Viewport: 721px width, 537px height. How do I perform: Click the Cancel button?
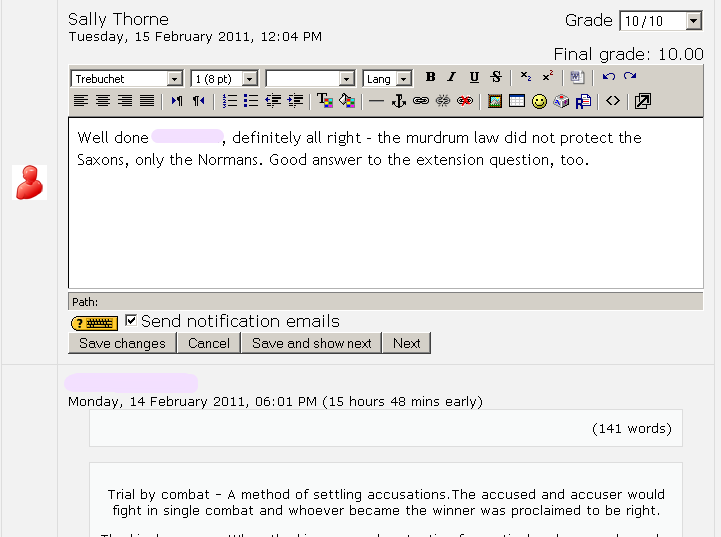click(x=209, y=343)
